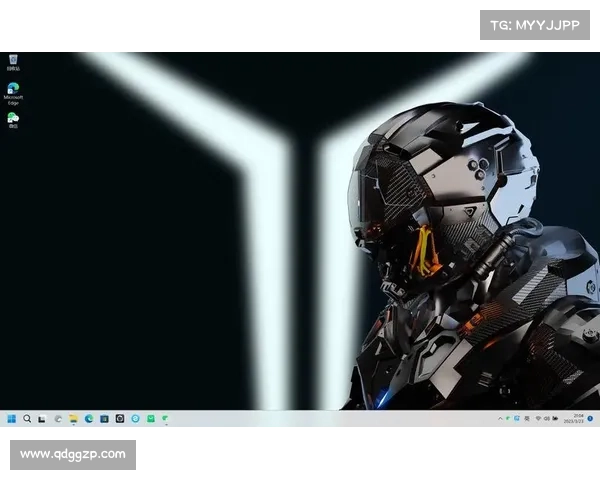Launch Edge browser from the taskbar
Viewport: 600px width, 480px height.
[x=89, y=418]
